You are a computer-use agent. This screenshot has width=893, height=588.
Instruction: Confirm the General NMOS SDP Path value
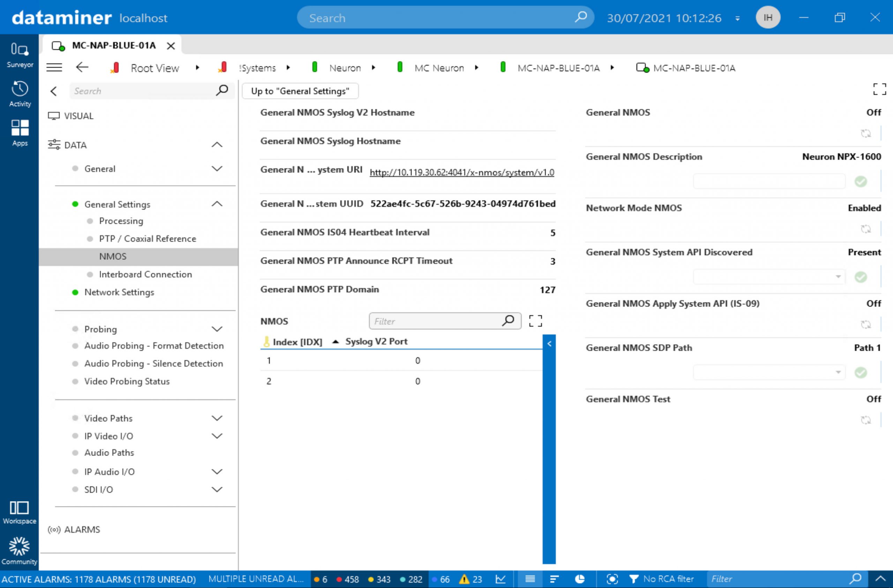click(x=860, y=373)
